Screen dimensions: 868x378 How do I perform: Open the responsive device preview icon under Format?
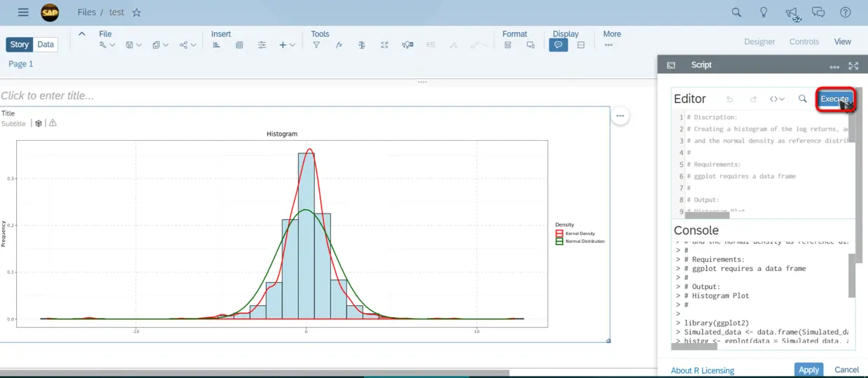(531, 45)
